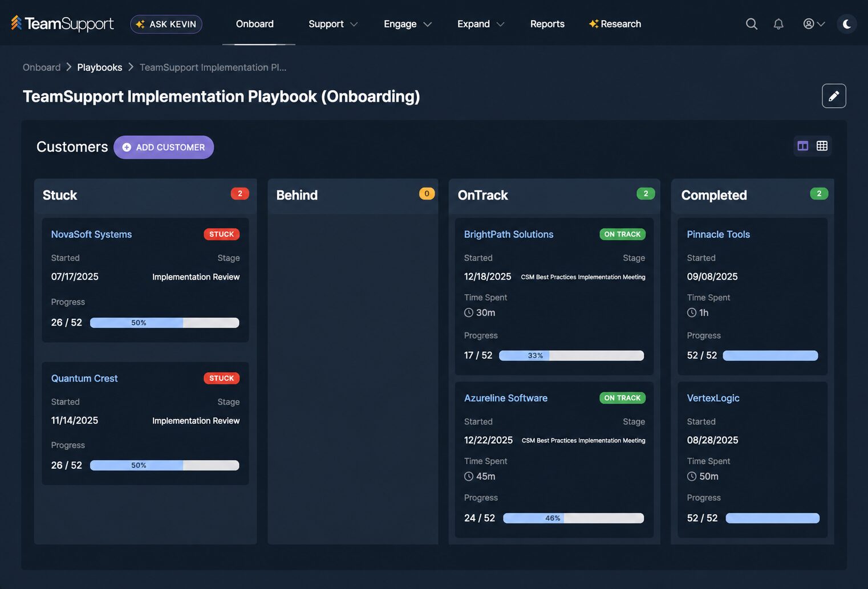Switch to kanban board view

coord(803,146)
